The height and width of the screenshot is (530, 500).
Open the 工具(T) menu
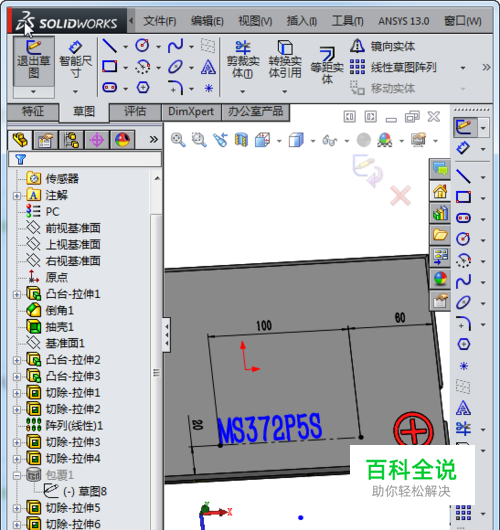click(348, 21)
